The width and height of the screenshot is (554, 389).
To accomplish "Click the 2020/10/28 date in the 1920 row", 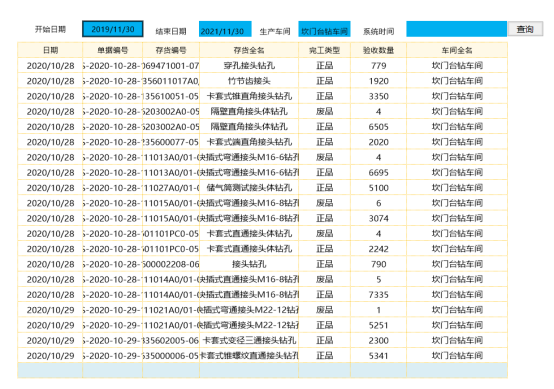I will (x=50, y=81).
